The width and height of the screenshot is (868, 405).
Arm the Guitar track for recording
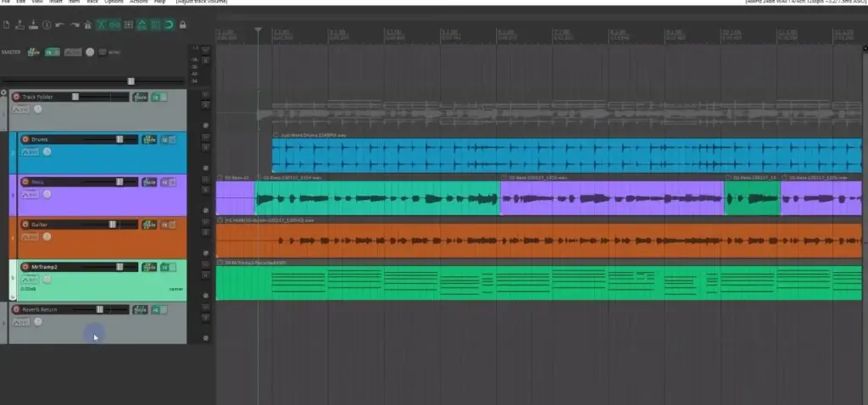[25, 225]
